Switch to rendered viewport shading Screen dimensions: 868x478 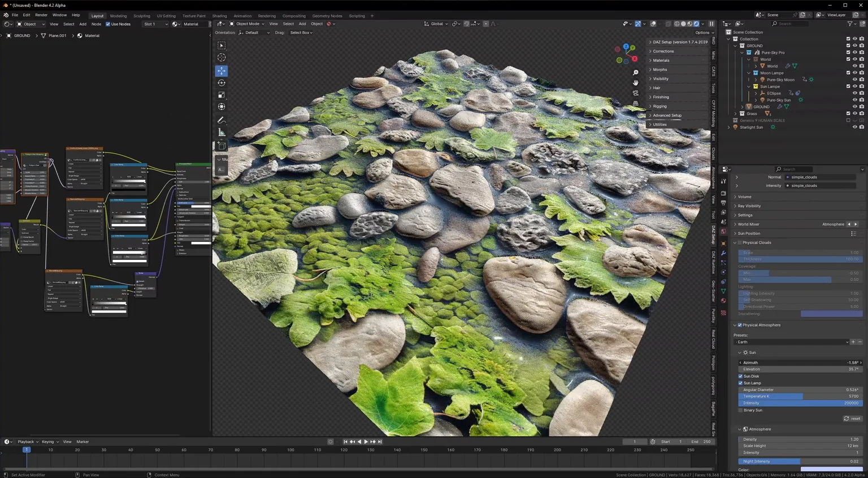pyautogui.click(x=696, y=24)
